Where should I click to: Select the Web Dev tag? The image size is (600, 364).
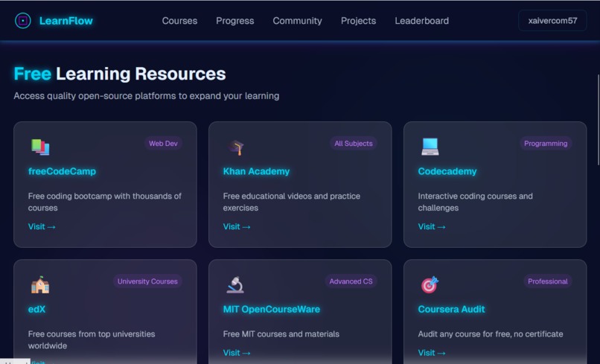[163, 144]
